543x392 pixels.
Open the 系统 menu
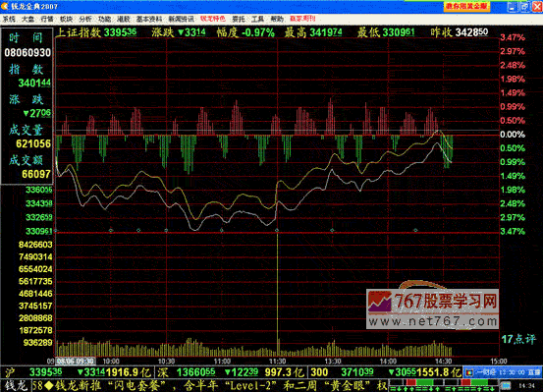tap(9, 19)
